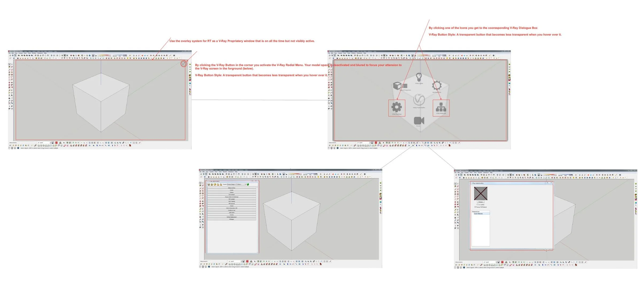644x287 pixels.
Task: Expand the Irradiance map rollout
Action: [x=232, y=210]
